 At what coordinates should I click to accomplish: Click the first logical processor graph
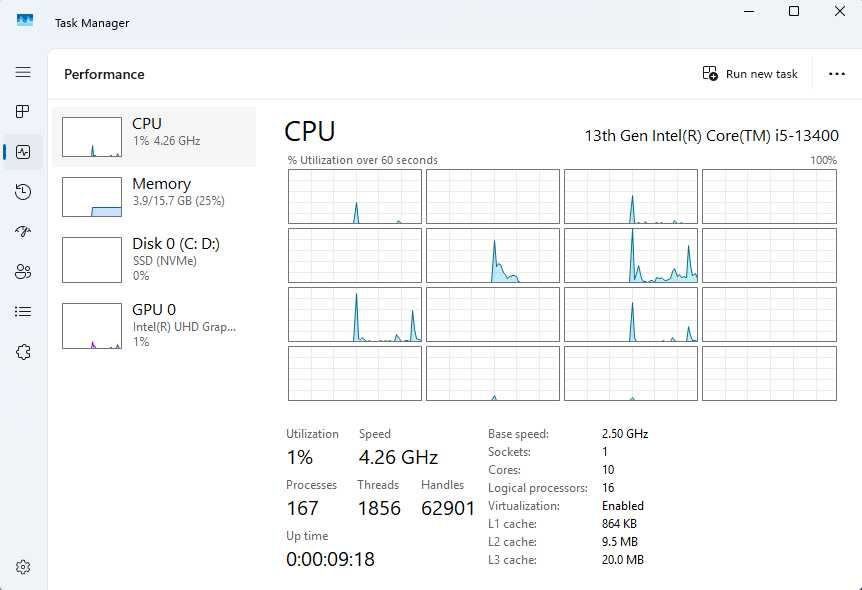(355, 196)
